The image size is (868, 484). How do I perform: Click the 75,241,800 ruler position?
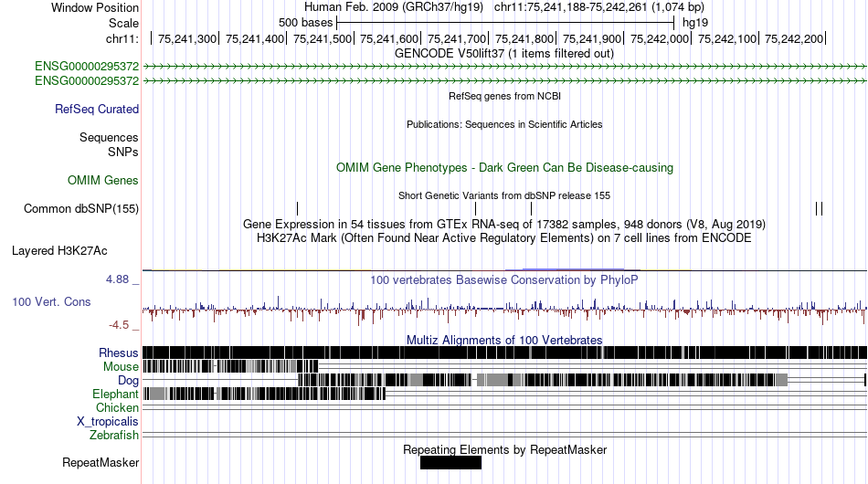click(x=524, y=38)
